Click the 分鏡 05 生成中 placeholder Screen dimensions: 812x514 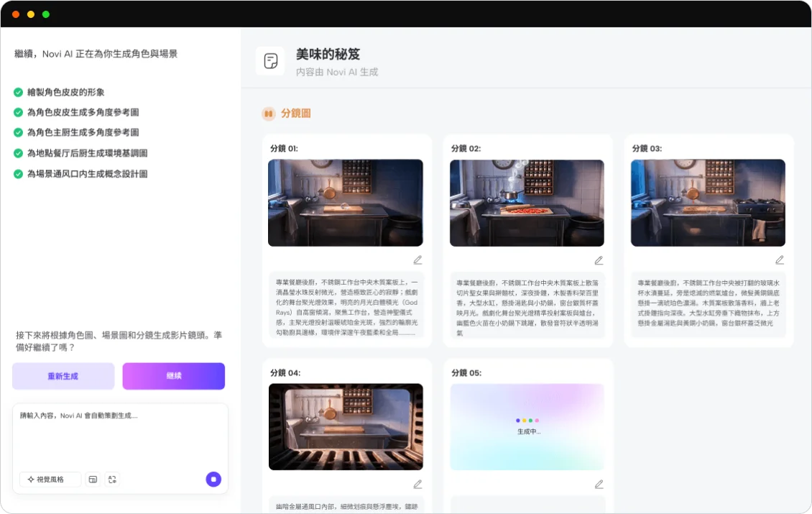(x=527, y=427)
